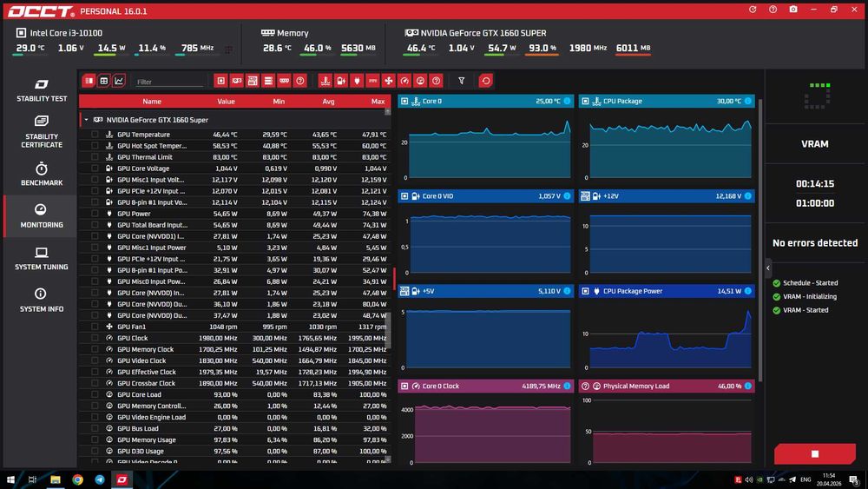The height and width of the screenshot is (489, 868).
Task: Click info icon on Core 0 VID graph
Action: click(567, 196)
